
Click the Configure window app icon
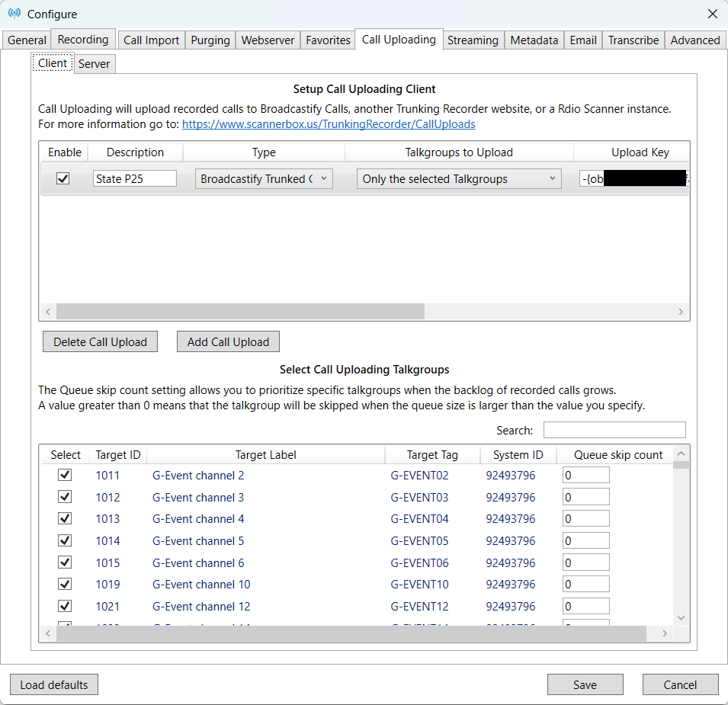(14, 14)
